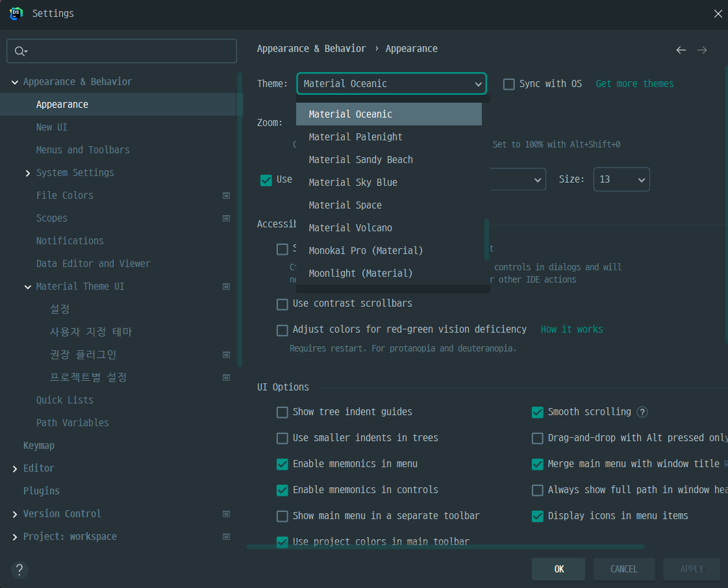The width and height of the screenshot is (728, 588).
Task: Collapse the Theme dropdown combo box
Action: pos(392,84)
